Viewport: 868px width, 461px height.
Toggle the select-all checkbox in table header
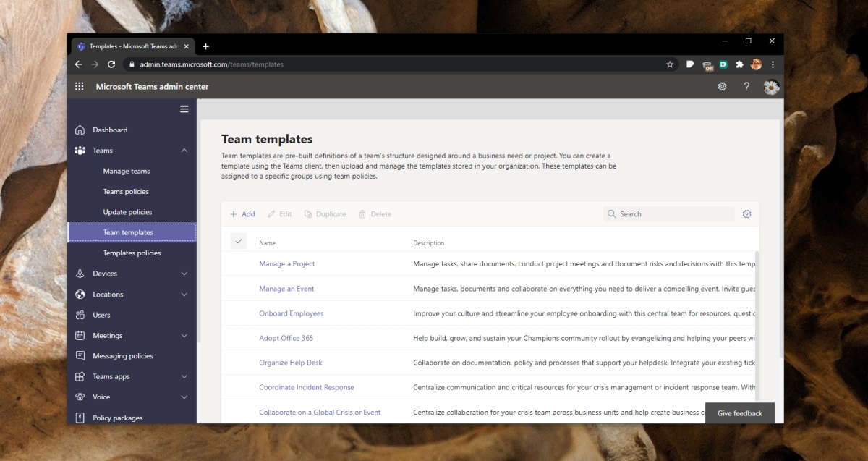click(x=239, y=241)
